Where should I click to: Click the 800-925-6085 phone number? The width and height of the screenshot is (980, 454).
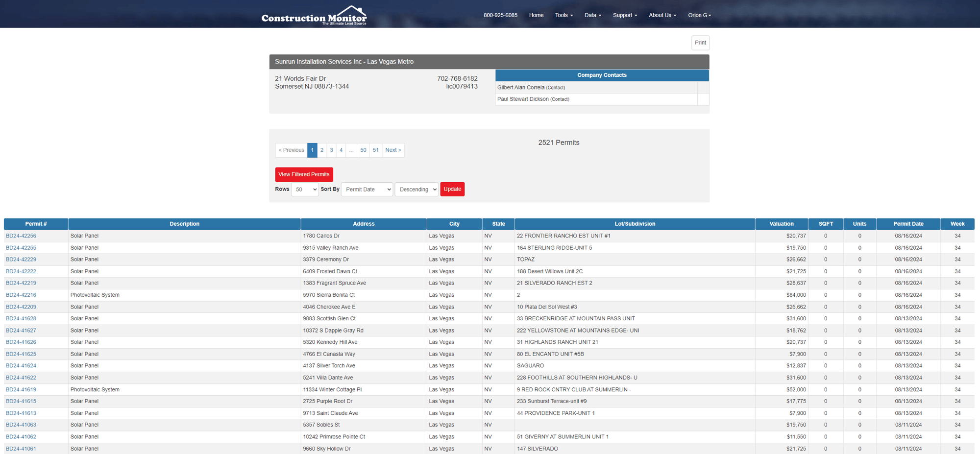[500, 15]
